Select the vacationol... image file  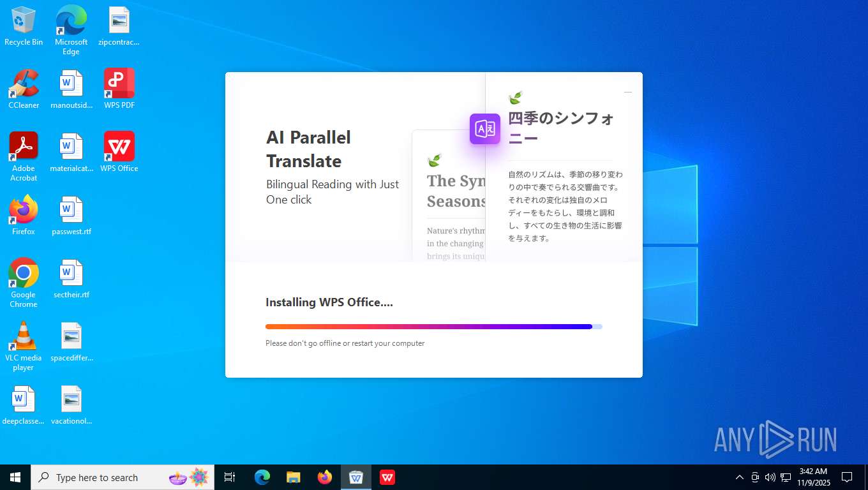tap(71, 405)
